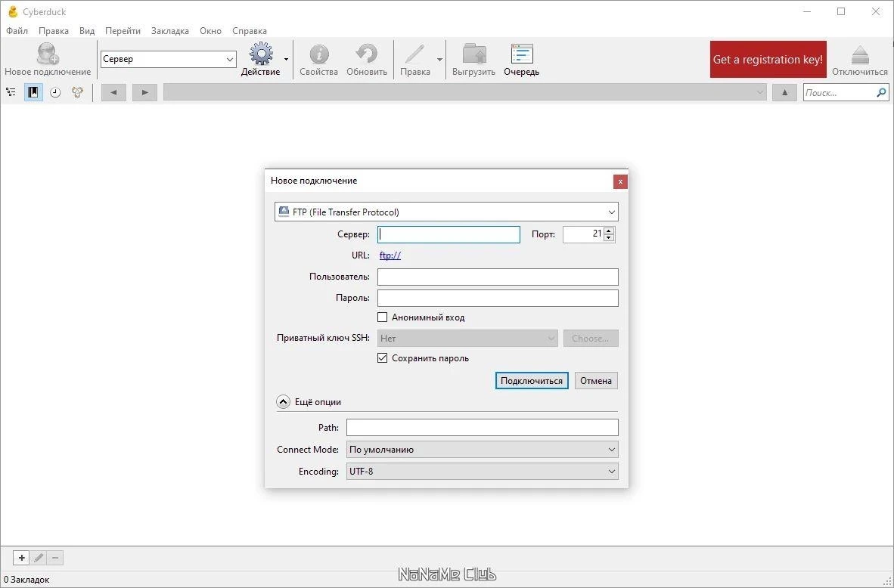The height and width of the screenshot is (588, 894).
Task: Click the Cyberduck duck logo icon
Action: tap(13, 11)
